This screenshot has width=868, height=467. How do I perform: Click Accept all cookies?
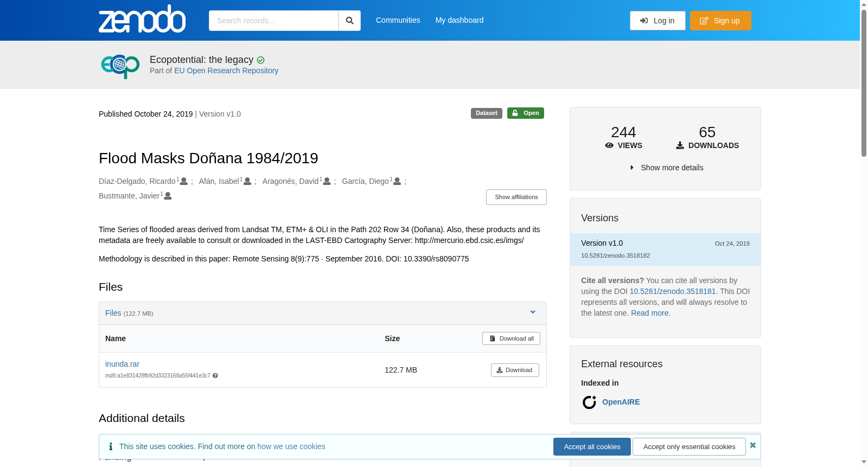tap(592, 447)
